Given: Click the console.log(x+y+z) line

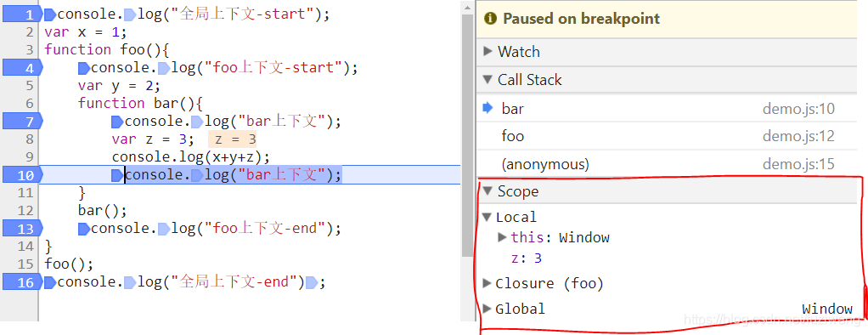Looking at the screenshot, I should pos(191,157).
